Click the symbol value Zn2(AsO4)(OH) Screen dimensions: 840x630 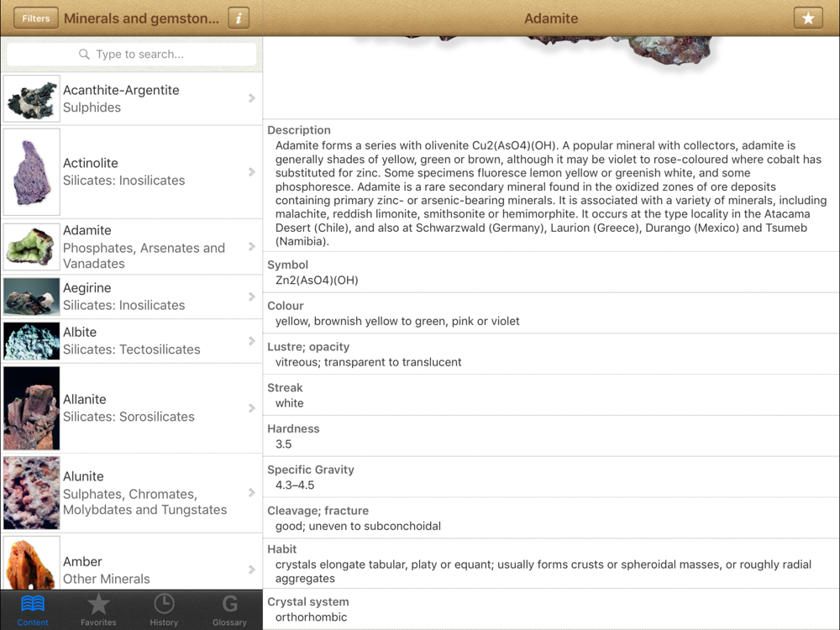(317, 281)
